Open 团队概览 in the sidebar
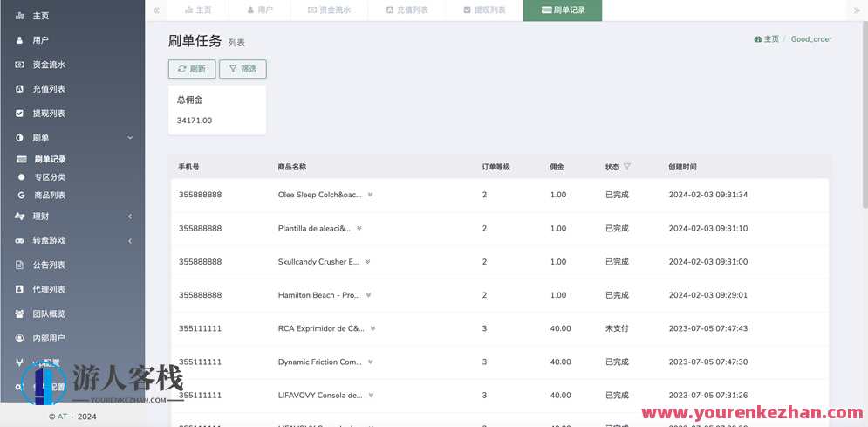868x427 pixels. coord(49,314)
